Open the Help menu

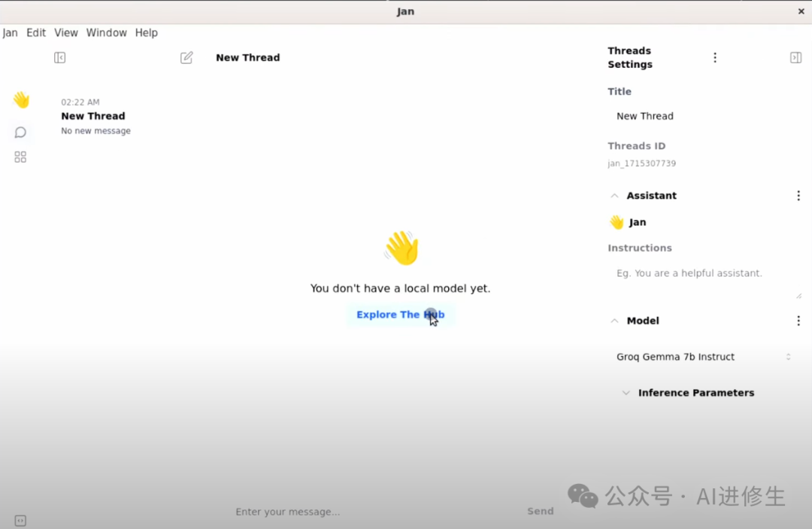coord(146,32)
